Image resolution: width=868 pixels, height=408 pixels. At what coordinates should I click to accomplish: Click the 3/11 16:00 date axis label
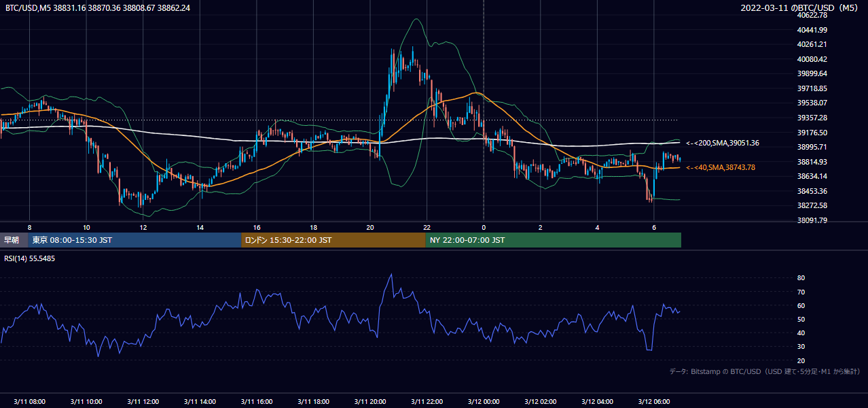[x=256, y=402]
